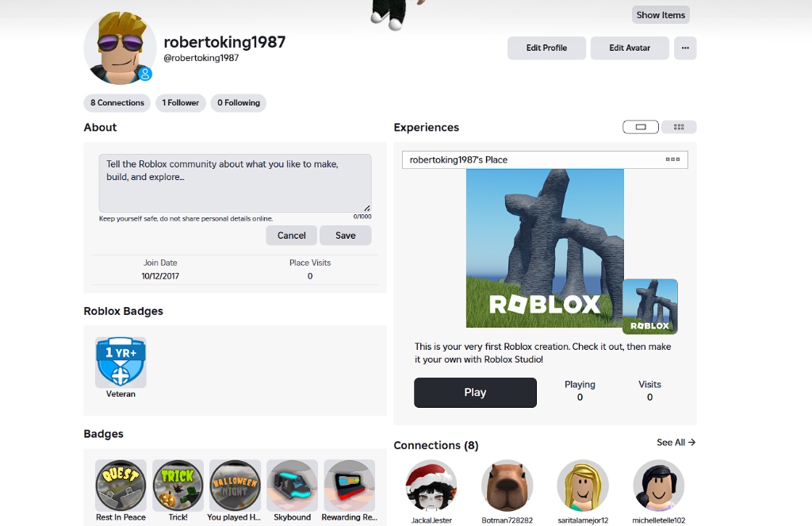Click into the About description text box
This screenshot has width=812, height=526.
pos(235,183)
